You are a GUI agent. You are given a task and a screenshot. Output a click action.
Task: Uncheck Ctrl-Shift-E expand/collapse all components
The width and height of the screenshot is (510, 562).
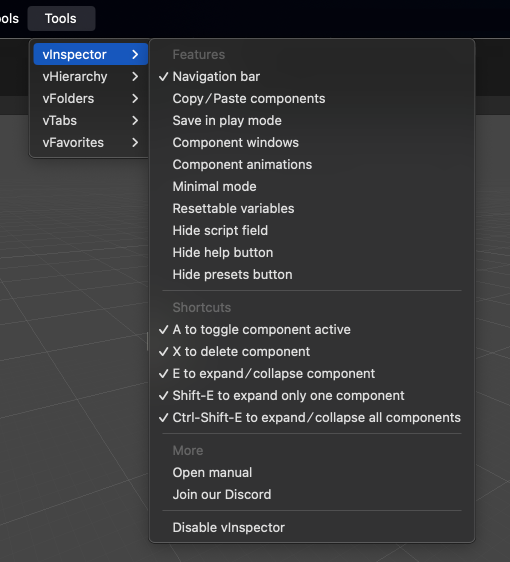pyautogui.click(x=312, y=418)
